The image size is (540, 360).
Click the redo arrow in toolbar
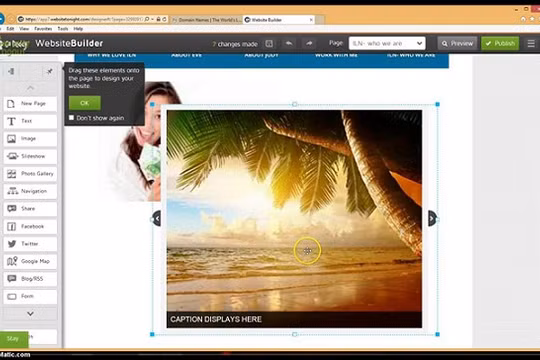tap(309, 43)
